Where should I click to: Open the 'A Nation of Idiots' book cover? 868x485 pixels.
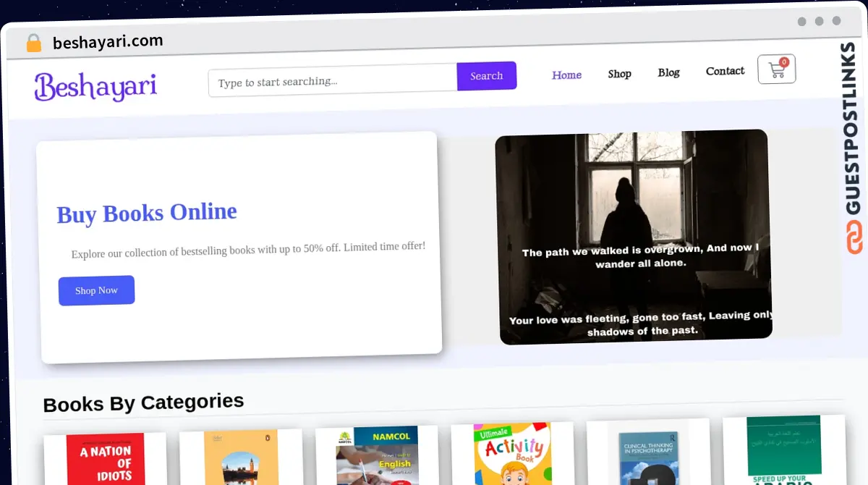click(x=106, y=459)
